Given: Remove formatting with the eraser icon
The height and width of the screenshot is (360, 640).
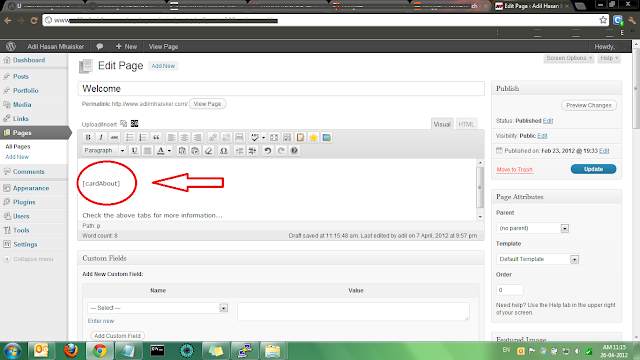Looking at the screenshot, I should 209,151.
